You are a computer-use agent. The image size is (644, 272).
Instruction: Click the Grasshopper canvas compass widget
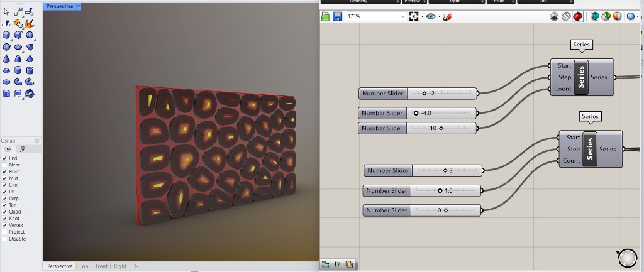[x=627, y=258]
